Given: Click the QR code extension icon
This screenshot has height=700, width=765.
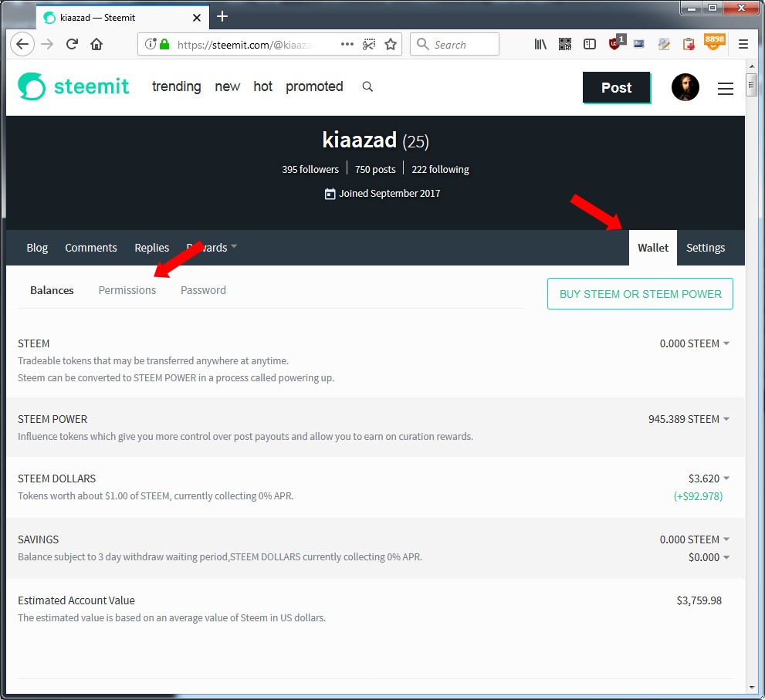Looking at the screenshot, I should coord(565,45).
